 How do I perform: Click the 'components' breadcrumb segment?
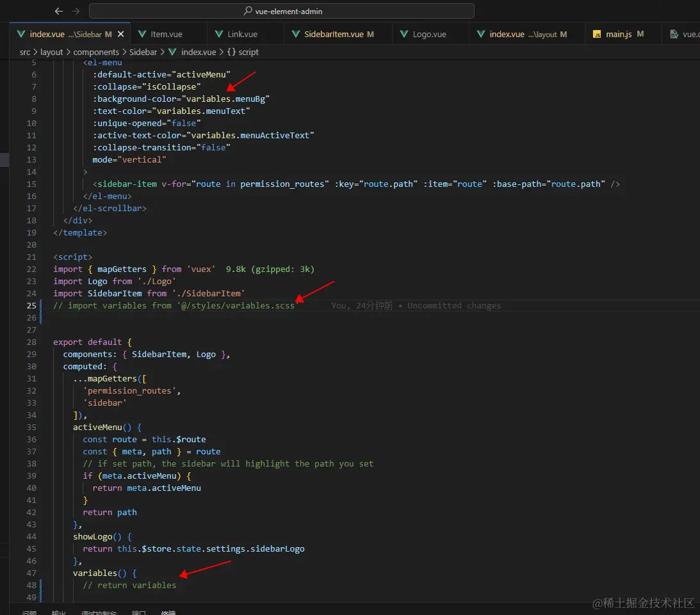96,52
